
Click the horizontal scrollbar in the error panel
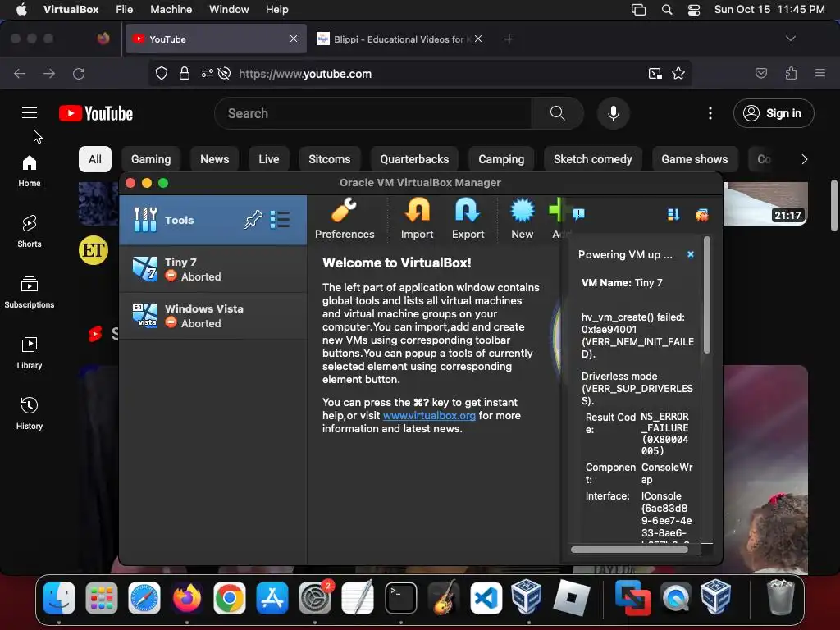629,550
